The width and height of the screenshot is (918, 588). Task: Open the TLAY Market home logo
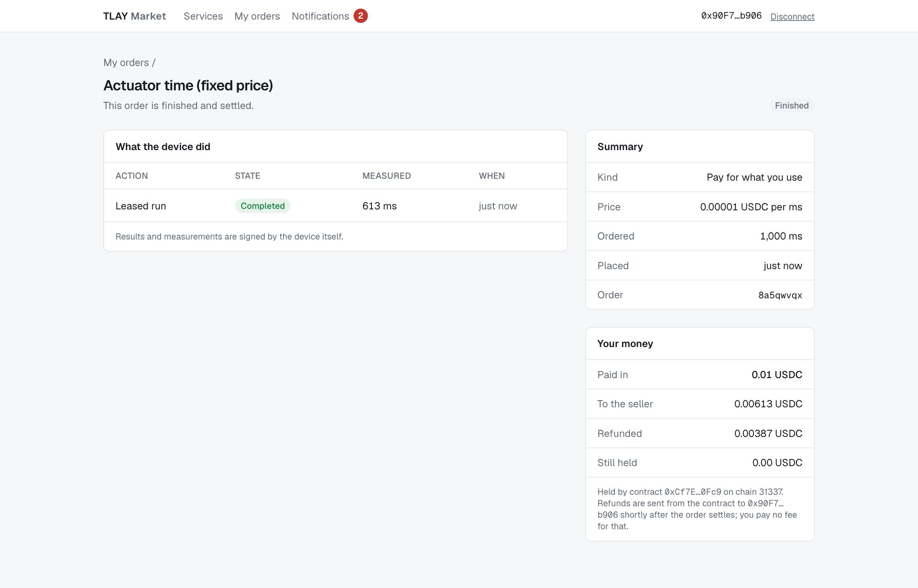click(134, 16)
